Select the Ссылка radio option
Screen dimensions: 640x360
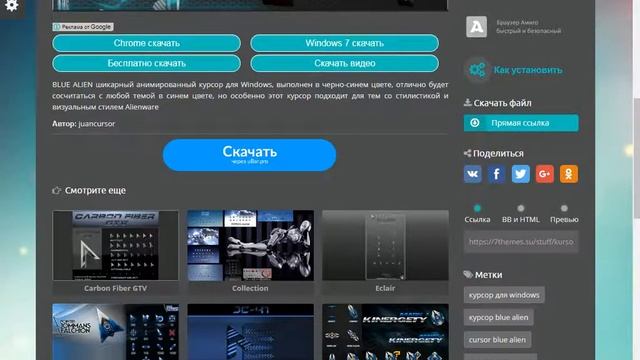pos(477,208)
